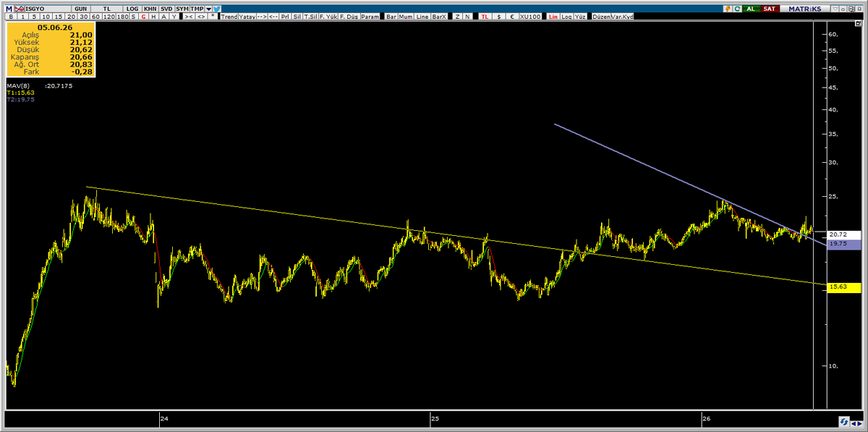Click the A monthly period button
This screenshot has height=432, width=868.
coord(163,17)
